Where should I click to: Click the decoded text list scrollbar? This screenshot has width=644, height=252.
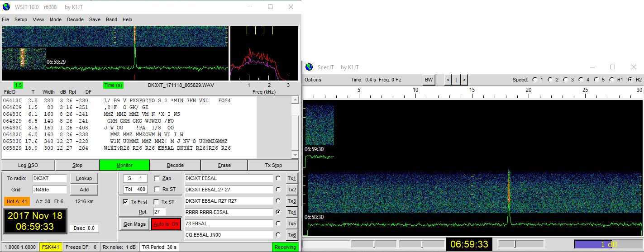[x=295, y=127]
